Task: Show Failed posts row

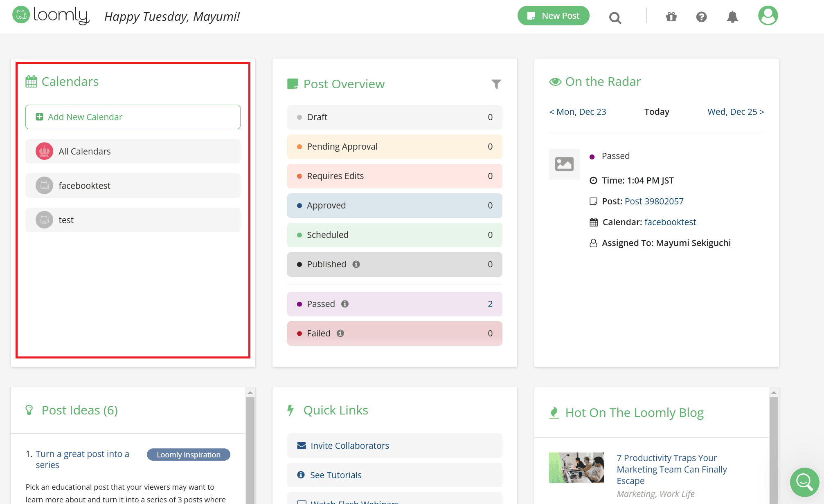Action: [395, 334]
